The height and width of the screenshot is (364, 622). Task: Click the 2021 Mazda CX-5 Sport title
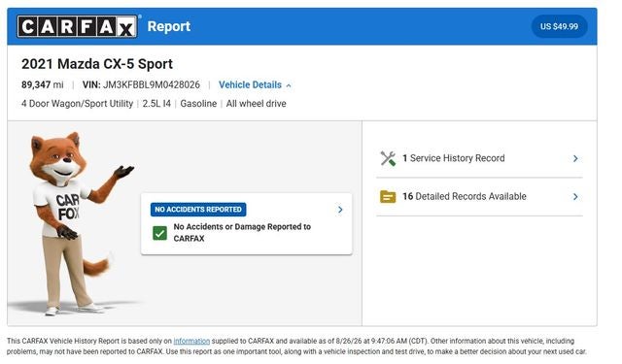pyautogui.click(x=97, y=64)
